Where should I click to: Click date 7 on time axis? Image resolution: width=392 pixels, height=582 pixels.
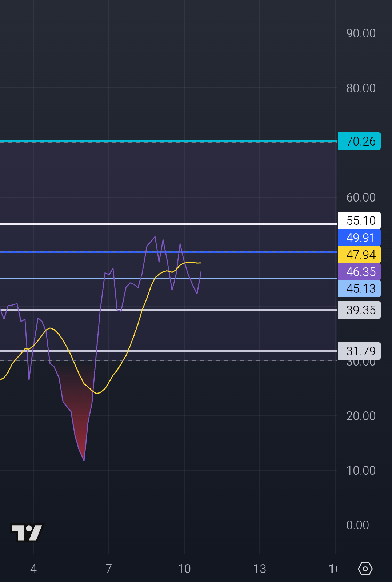click(109, 569)
